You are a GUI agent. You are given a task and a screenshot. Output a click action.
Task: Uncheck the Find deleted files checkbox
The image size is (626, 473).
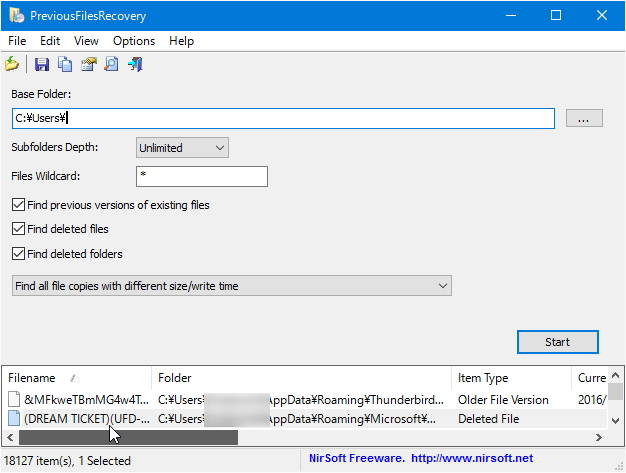pyautogui.click(x=18, y=229)
